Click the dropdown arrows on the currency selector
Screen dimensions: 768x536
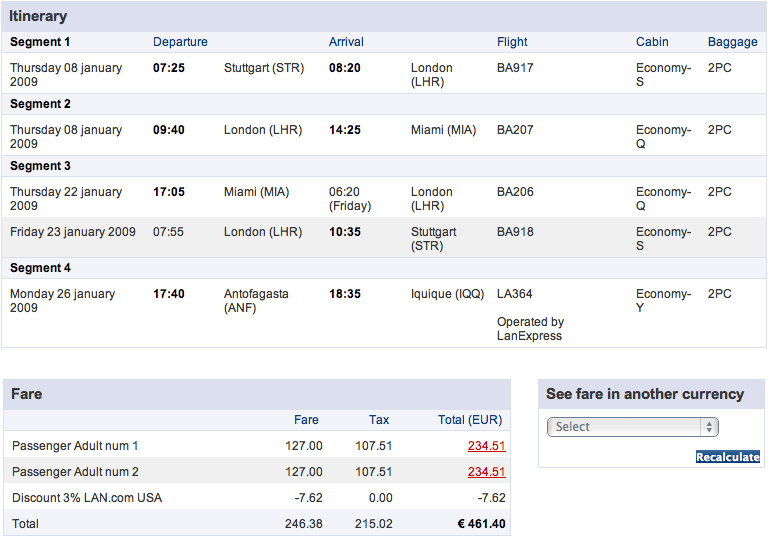[709, 427]
